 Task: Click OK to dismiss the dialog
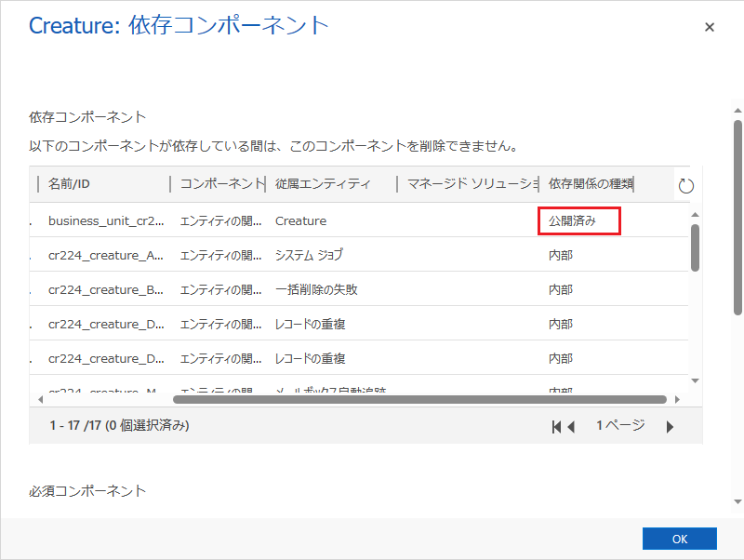(x=680, y=538)
